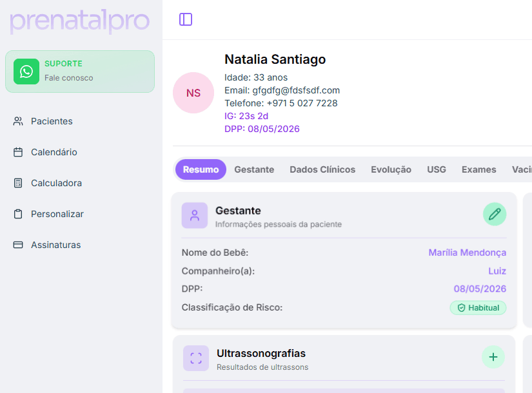This screenshot has width=532, height=393.
Task: Click the Ultrassonografias panel icon
Action: click(195, 358)
